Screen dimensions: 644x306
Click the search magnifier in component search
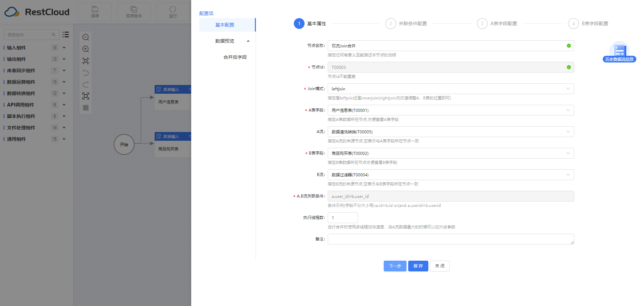(54, 35)
